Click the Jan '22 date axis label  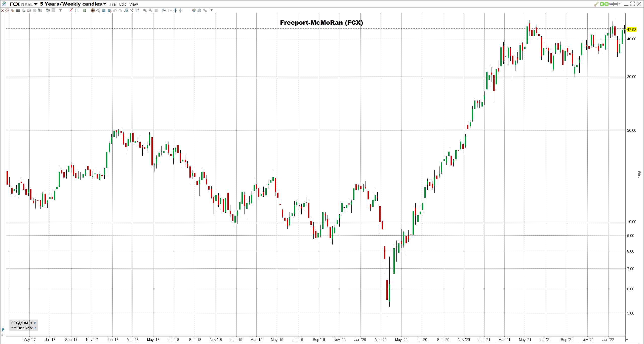pos(608,339)
